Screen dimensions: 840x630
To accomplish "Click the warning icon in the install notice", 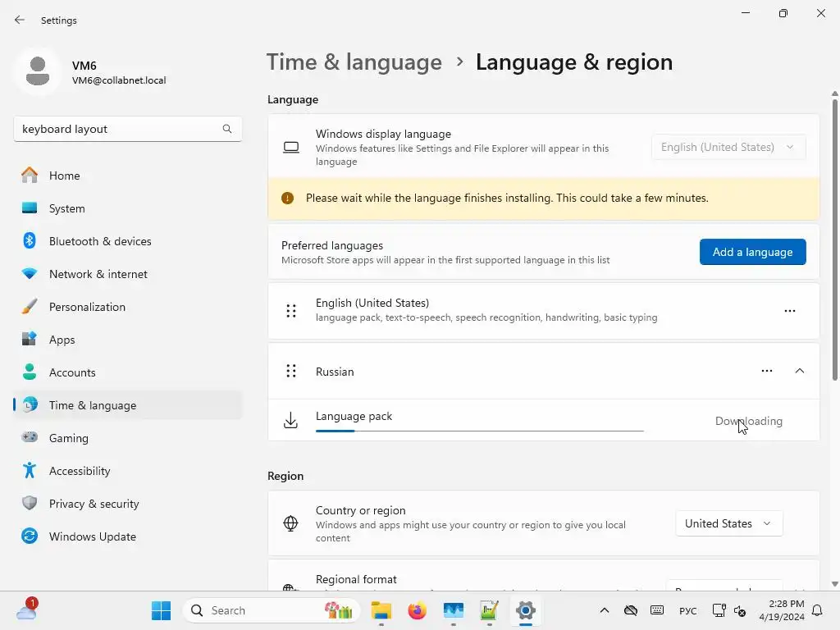I will point(288,199).
